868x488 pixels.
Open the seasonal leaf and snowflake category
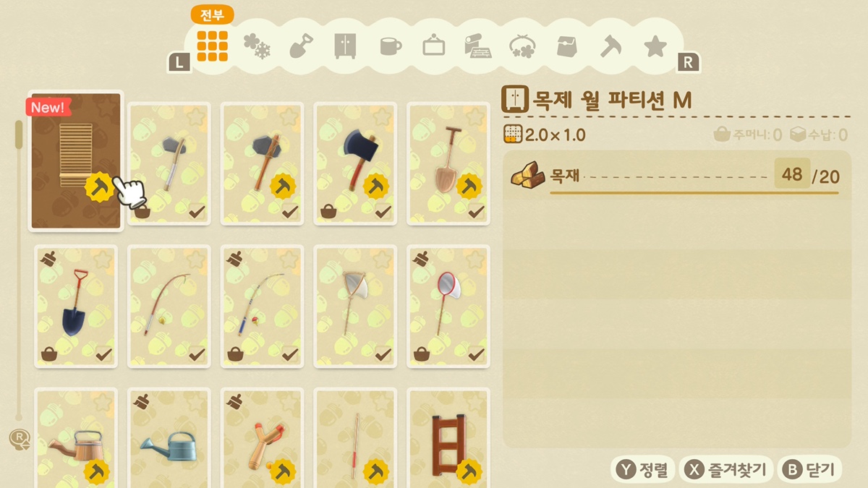pos(257,46)
